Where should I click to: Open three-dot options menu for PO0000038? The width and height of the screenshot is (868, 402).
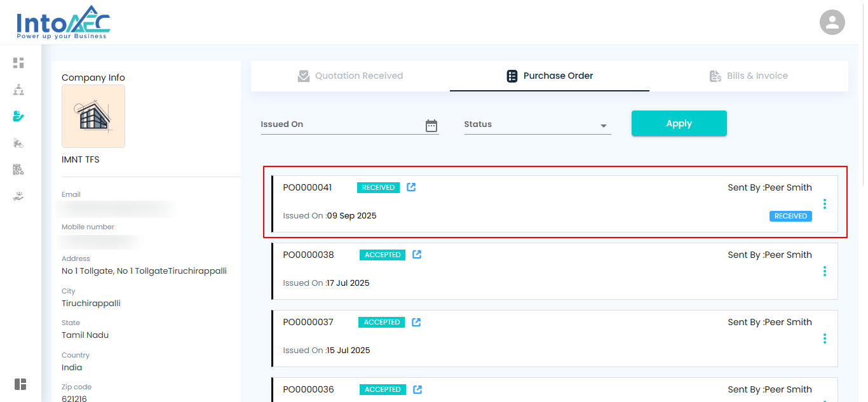825,271
